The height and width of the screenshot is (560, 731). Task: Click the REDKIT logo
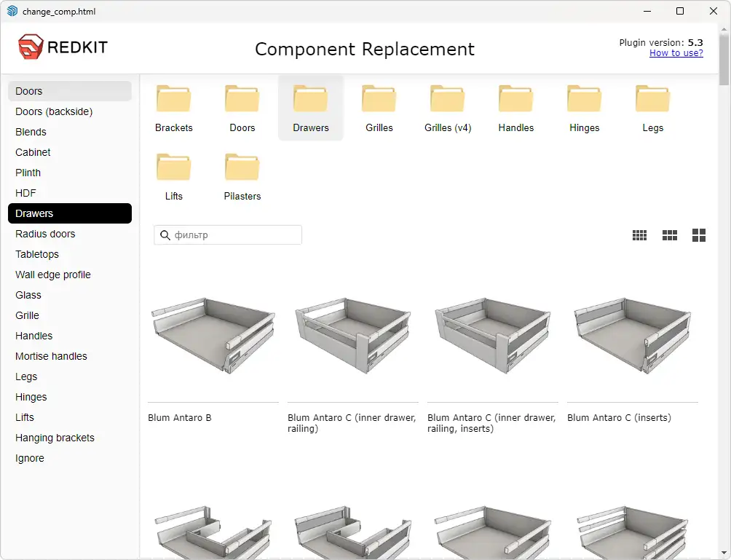(x=62, y=45)
